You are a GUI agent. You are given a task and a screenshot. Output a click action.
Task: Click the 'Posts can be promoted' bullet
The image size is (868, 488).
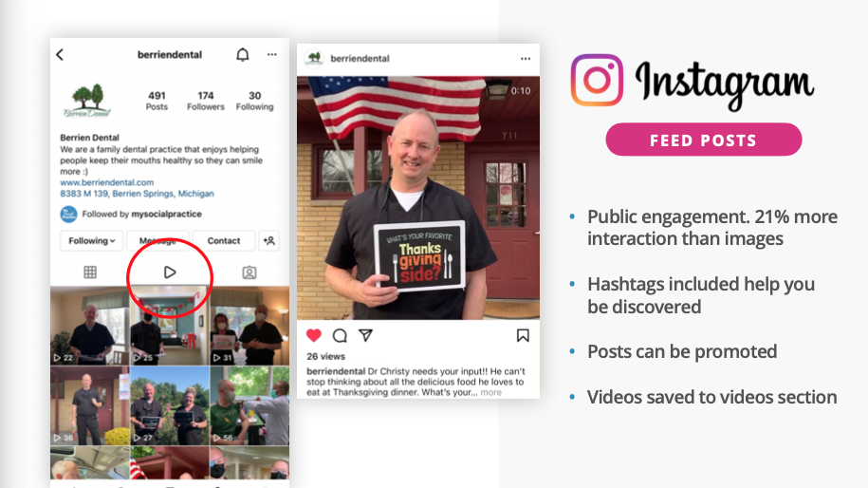tap(682, 351)
